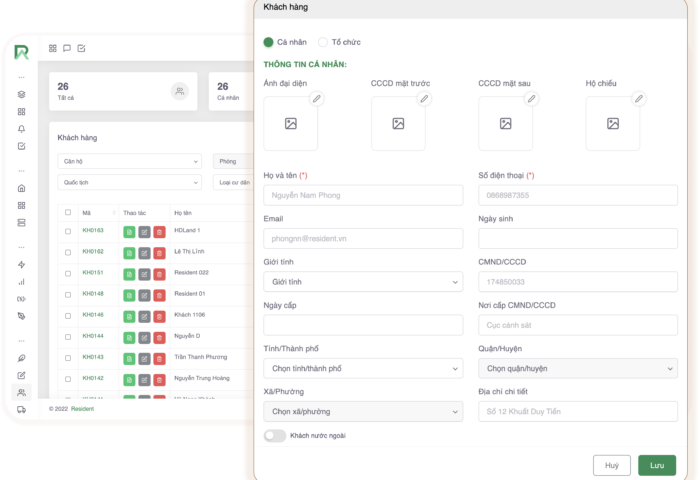Click the edit pencil on Hộ chiếu

coord(639,99)
